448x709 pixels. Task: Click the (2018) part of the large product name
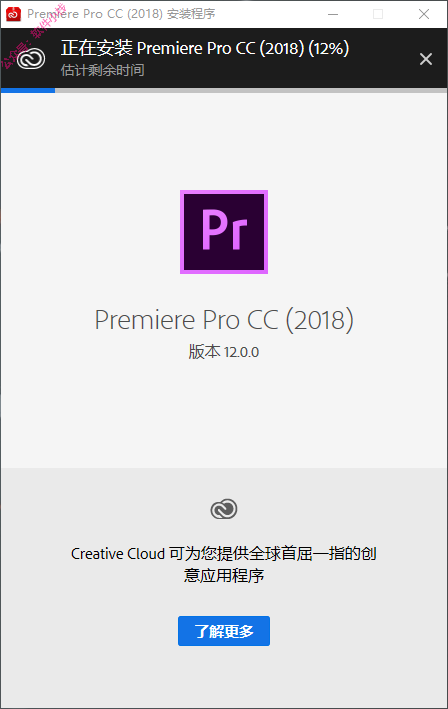[320, 320]
